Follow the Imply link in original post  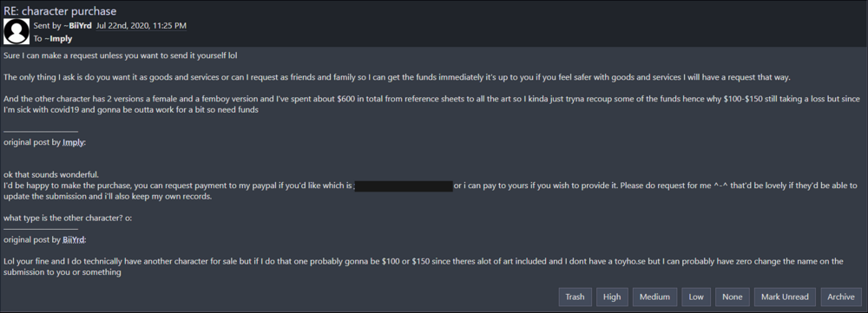point(74,142)
